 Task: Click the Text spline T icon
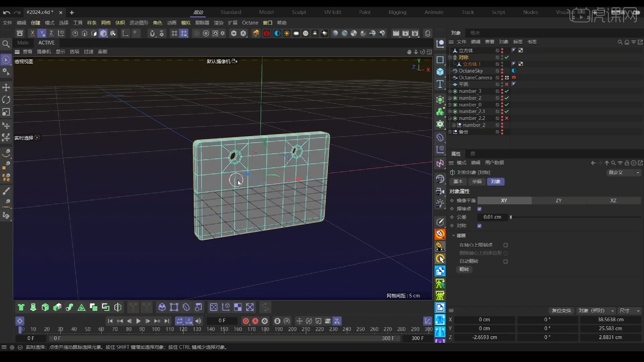[440, 84]
